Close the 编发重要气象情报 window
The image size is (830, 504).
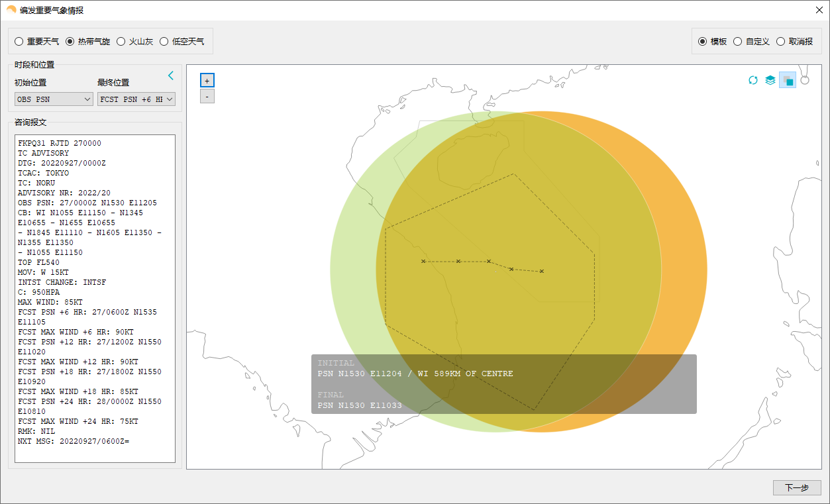point(819,10)
